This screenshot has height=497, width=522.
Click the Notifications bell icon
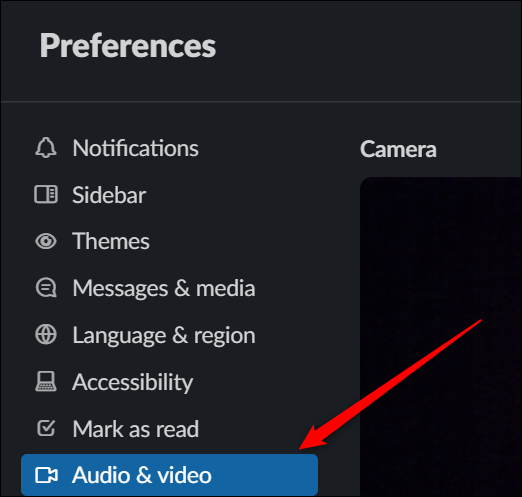point(46,148)
